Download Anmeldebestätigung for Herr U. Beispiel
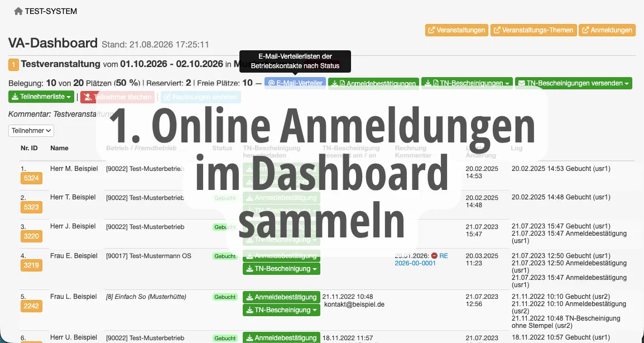Screen dimensions: 644x343 pyautogui.click(x=281, y=337)
